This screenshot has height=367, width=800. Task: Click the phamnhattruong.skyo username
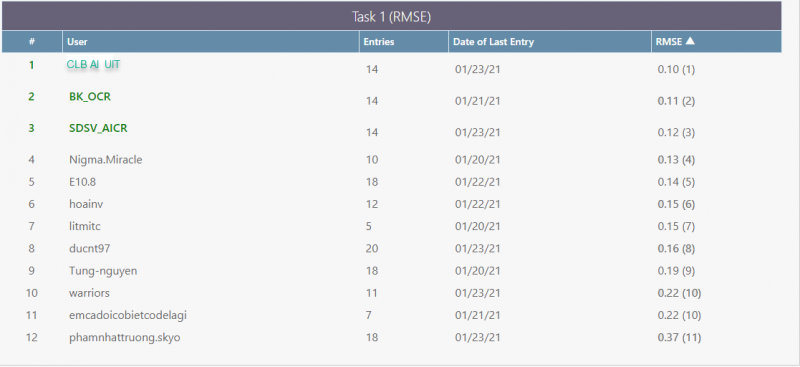pyautogui.click(x=124, y=338)
